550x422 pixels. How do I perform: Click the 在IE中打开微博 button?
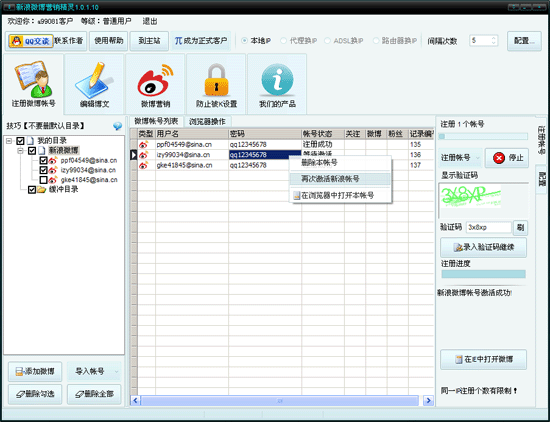click(483, 360)
